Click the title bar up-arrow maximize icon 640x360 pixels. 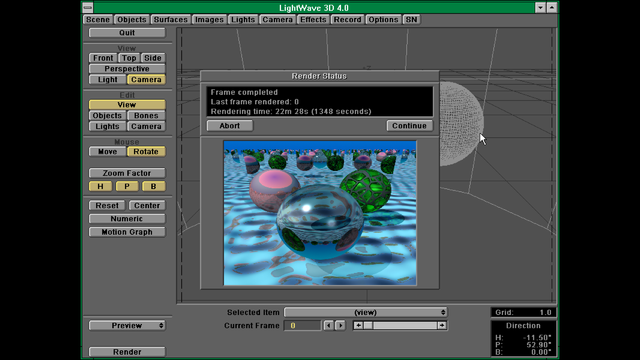point(552,8)
